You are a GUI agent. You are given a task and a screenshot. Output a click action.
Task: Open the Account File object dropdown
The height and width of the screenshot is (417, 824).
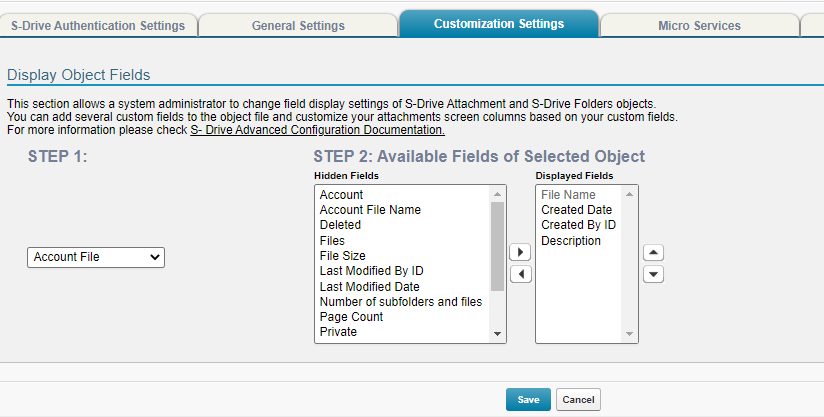(96, 257)
